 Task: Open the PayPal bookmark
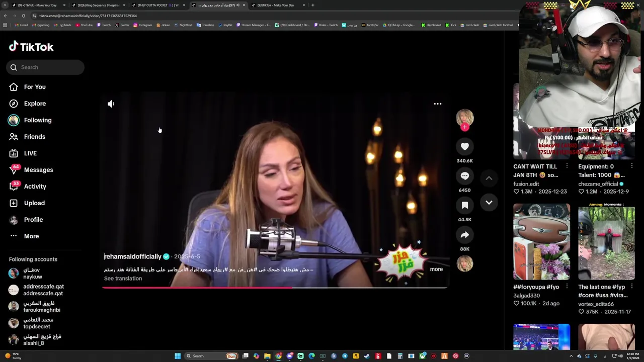click(x=225, y=25)
